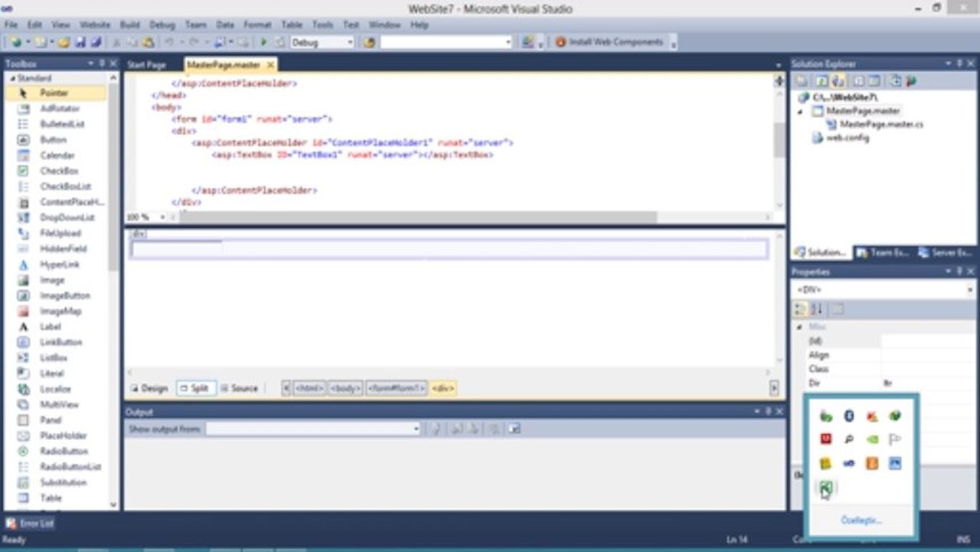Collapse the Standard group in Toolbox
This screenshot has height=552, width=980.
click(12, 78)
